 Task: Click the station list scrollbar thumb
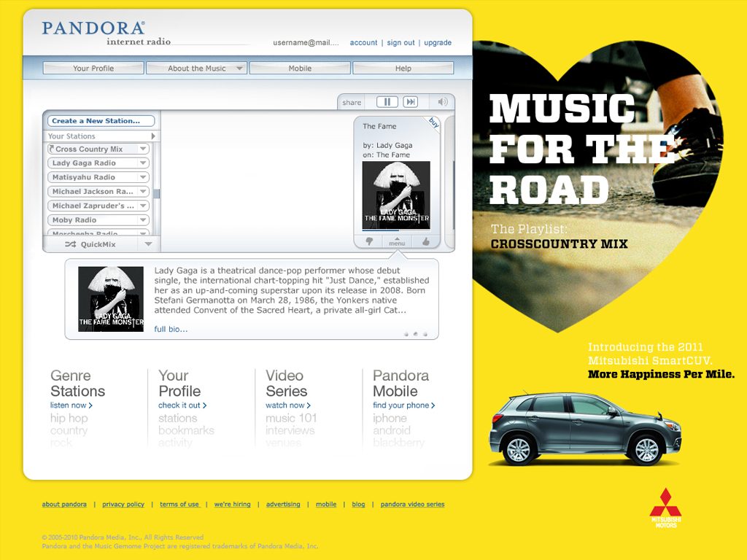tap(156, 193)
